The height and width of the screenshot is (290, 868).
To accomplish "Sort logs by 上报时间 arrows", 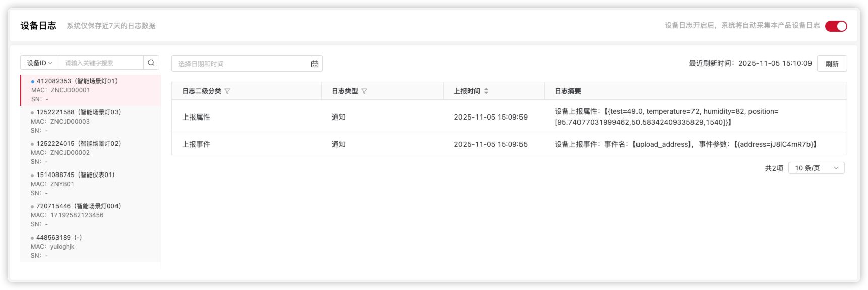I will click(x=486, y=91).
